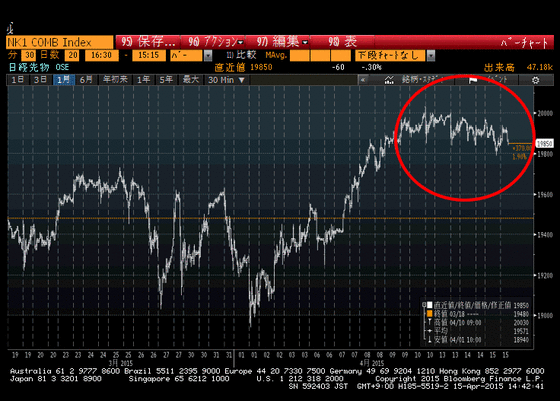The image size is (560, 401).
Task: Select the 1月 range tab
Action: pyautogui.click(x=63, y=80)
